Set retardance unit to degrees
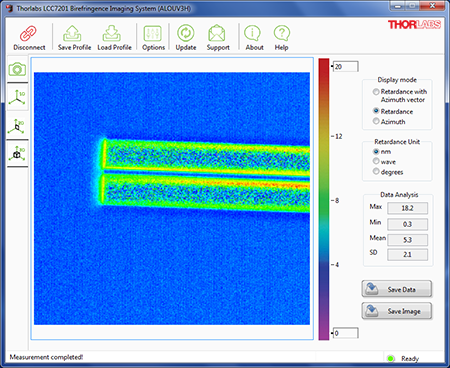450x368 pixels. 376,171
